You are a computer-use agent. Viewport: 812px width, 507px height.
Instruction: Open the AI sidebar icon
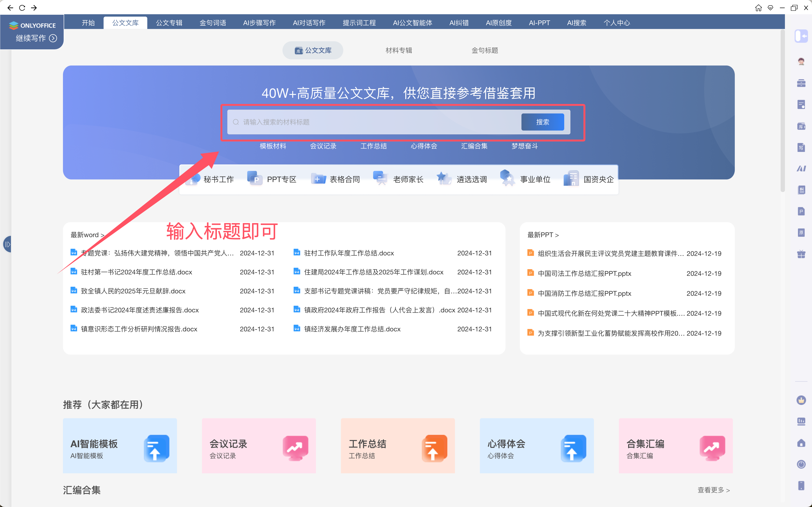coord(801,169)
